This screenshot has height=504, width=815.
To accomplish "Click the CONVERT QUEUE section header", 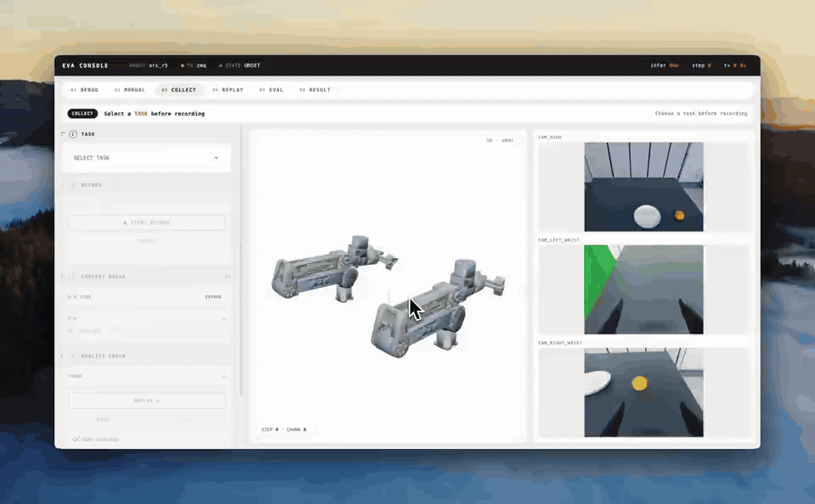I will 104,277.
